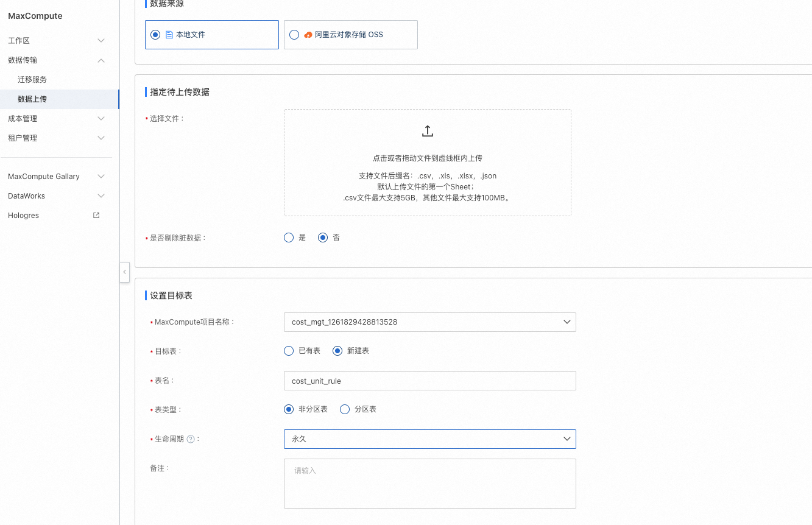Viewport: 812px width, 525px height.
Task: Click the 设置目标表 section heading
Action: [171, 295]
